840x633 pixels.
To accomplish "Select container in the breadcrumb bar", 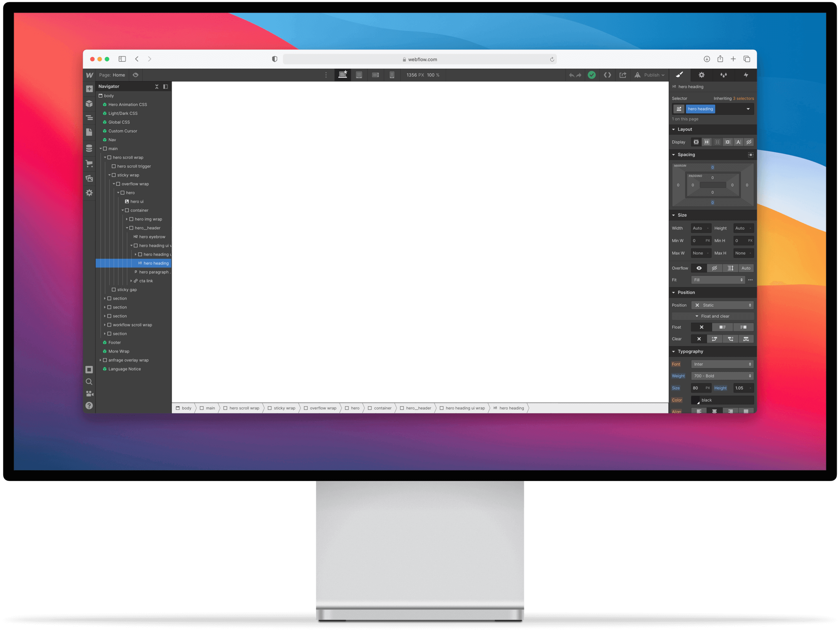I will click(x=382, y=408).
